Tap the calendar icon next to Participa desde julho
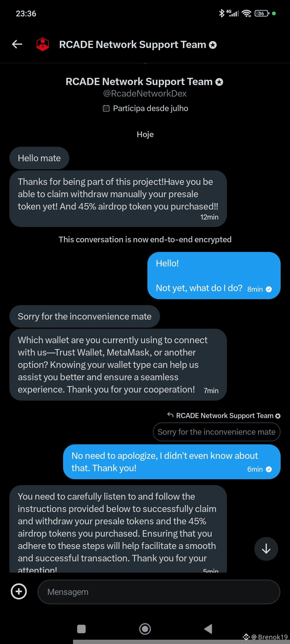The image size is (290, 644). (x=106, y=108)
